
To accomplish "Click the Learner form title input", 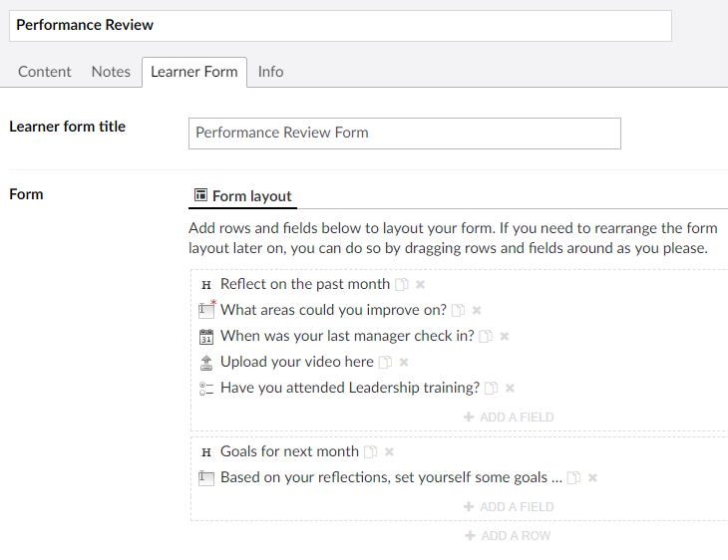I will tap(405, 134).
